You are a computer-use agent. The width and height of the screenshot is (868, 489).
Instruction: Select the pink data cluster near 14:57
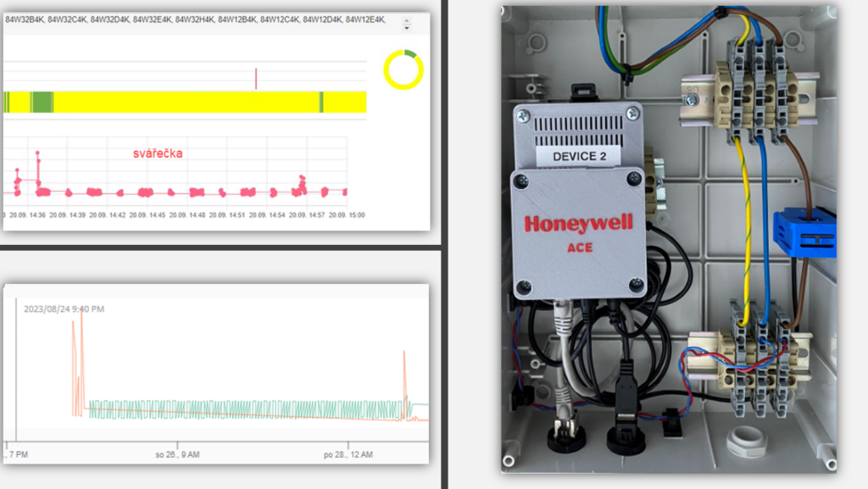pyautogui.click(x=301, y=183)
